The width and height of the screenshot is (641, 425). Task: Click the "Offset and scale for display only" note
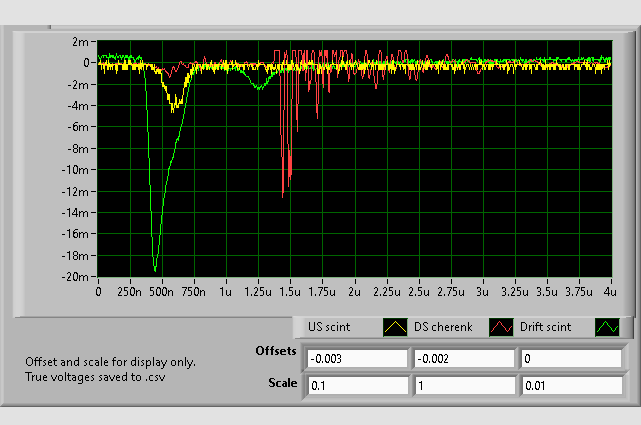(x=110, y=362)
